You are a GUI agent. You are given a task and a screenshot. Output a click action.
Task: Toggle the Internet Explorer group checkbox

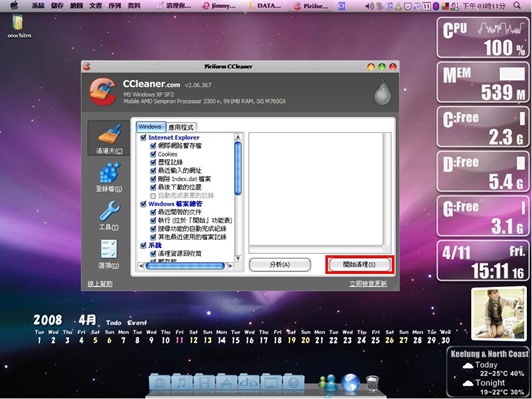point(143,137)
